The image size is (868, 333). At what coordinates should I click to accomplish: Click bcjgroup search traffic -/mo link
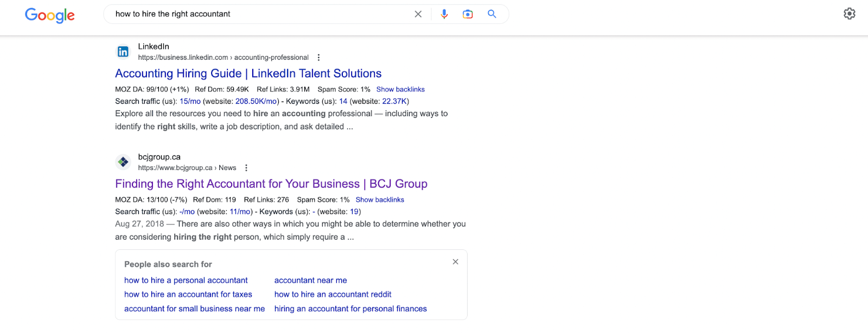pyautogui.click(x=187, y=211)
